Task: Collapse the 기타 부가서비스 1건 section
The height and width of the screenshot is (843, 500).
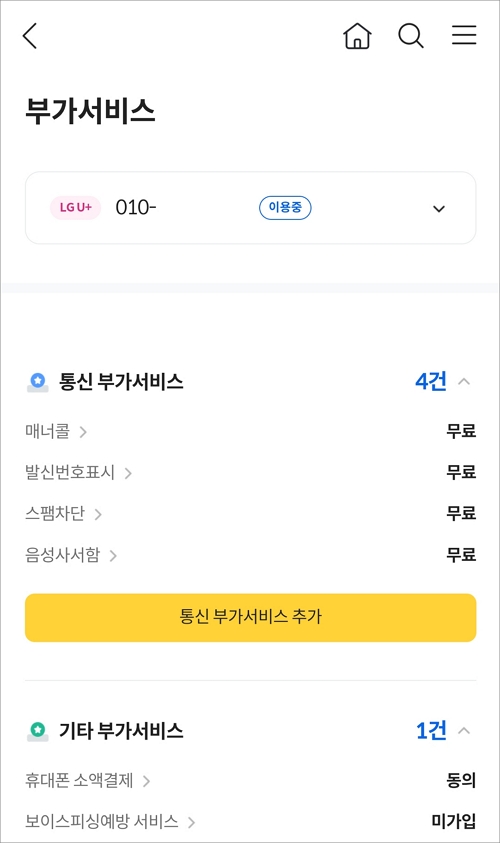Action: (x=464, y=731)
